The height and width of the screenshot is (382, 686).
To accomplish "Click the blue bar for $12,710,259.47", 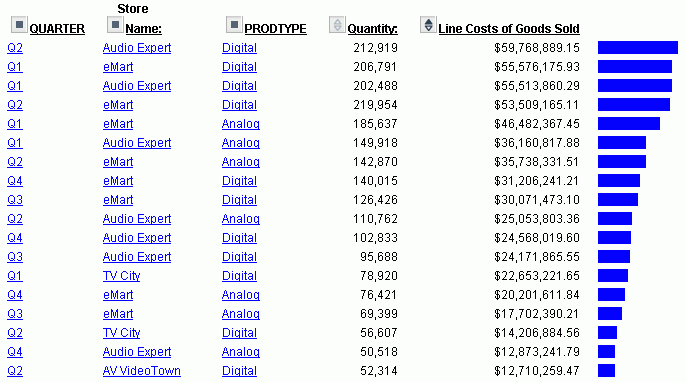I will tap(606, 371).
